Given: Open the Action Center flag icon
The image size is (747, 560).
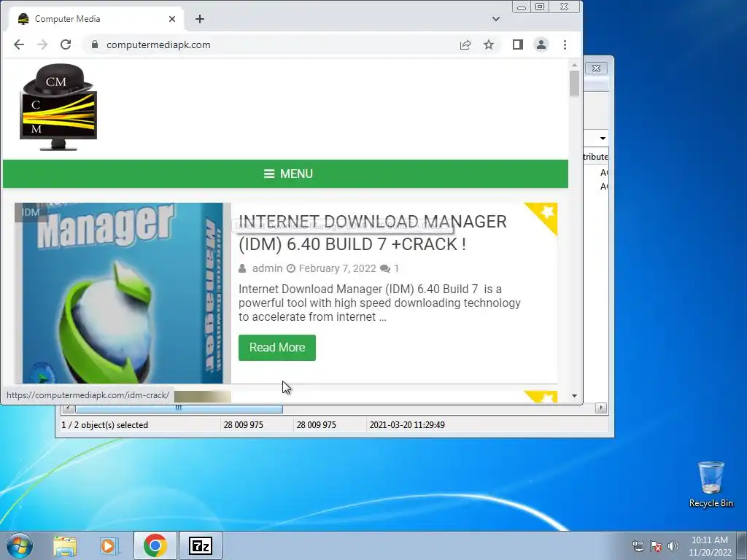Looking at the screenshot, I should pyautogui.click(x=656, y=546).
